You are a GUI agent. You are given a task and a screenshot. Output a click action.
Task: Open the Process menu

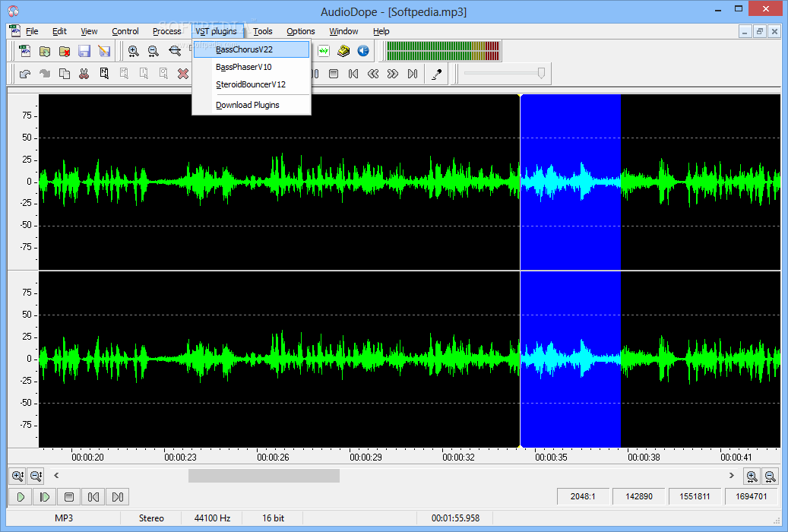(167, 31)
